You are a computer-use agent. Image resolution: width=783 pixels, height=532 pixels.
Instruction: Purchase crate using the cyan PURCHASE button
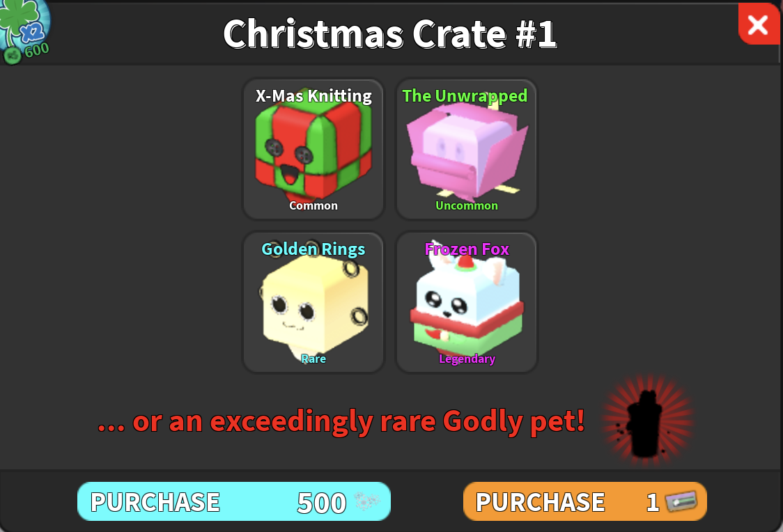pyautogui.click(x=233, y=501)
